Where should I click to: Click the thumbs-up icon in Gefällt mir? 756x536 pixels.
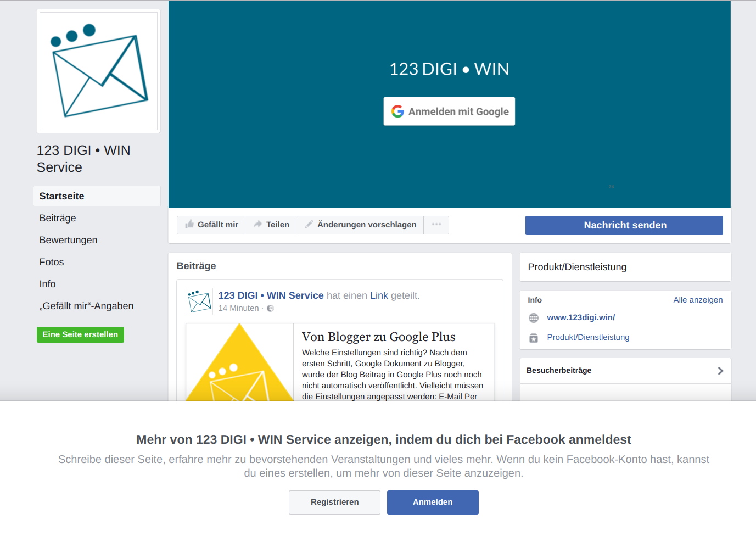[189, 224]
